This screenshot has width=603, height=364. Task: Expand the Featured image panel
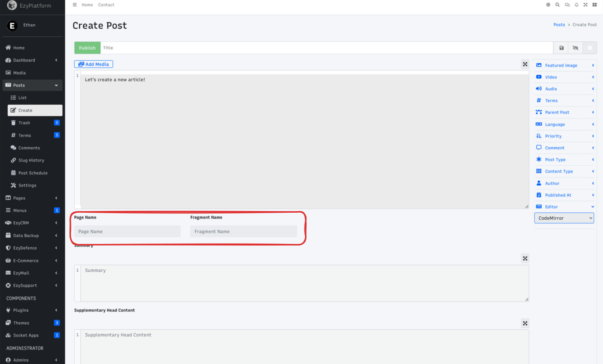click(x=564, y=66)
